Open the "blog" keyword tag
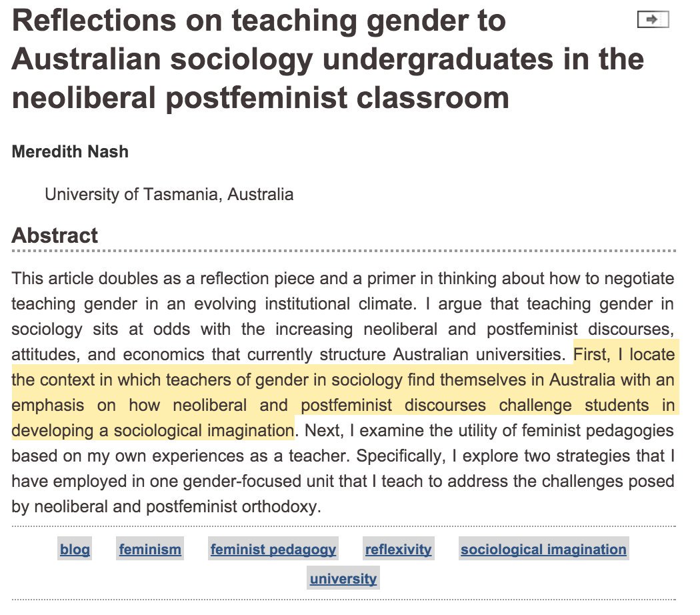This screenshot has height=615, width=700. (75, 549)
